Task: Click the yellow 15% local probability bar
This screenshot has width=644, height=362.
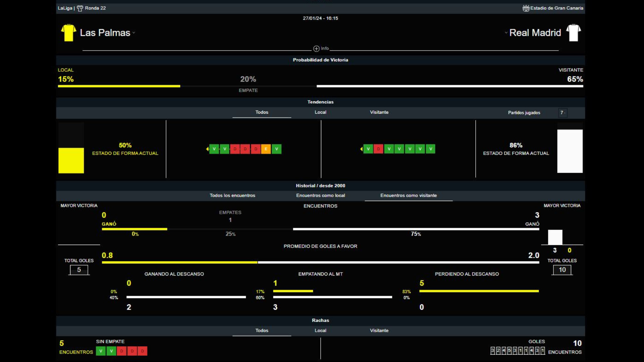Action: 119,86
